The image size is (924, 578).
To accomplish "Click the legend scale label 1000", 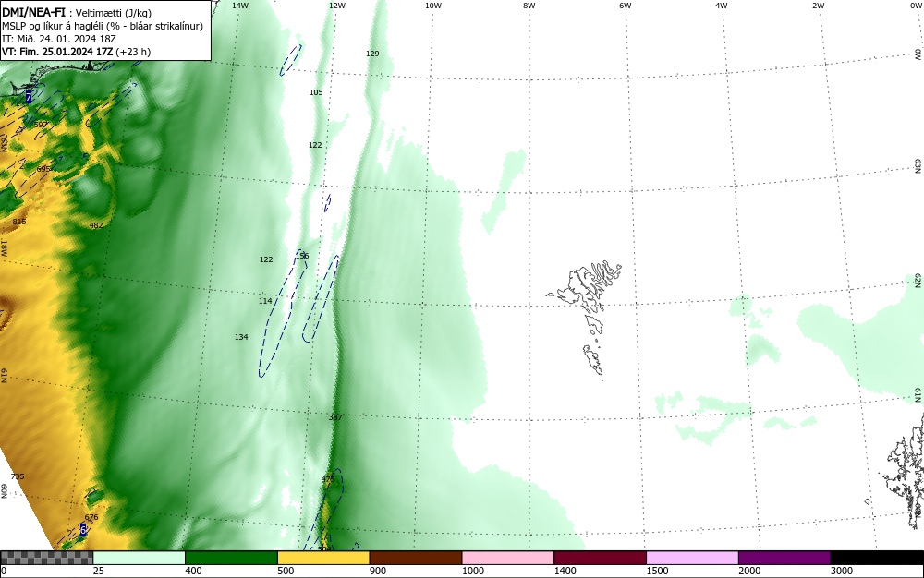I will tap(472, 571).
